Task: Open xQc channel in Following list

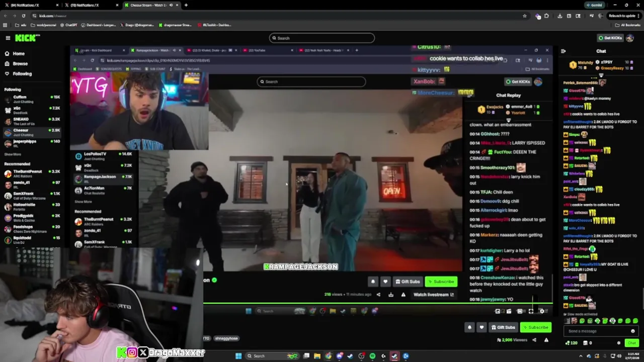Action: (31, 110)
